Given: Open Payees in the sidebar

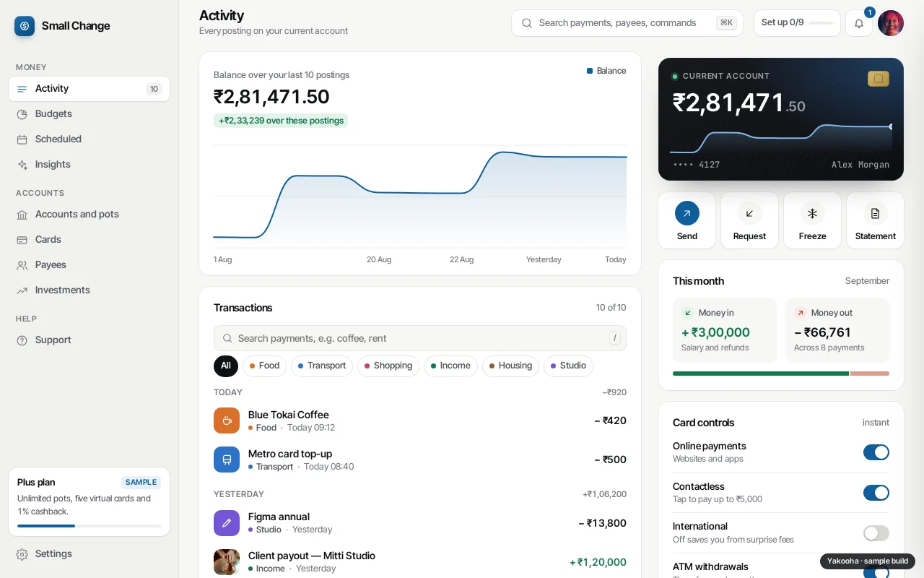Looking at the screenshot, I should [89, 265].
